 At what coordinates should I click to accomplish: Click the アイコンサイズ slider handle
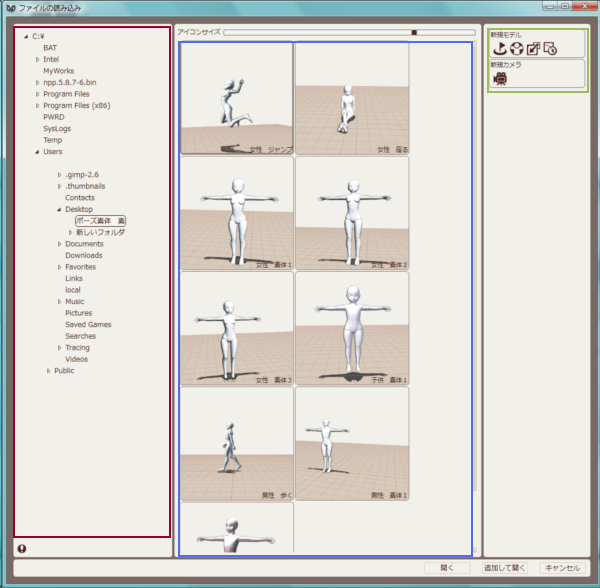tap(414, 32)
